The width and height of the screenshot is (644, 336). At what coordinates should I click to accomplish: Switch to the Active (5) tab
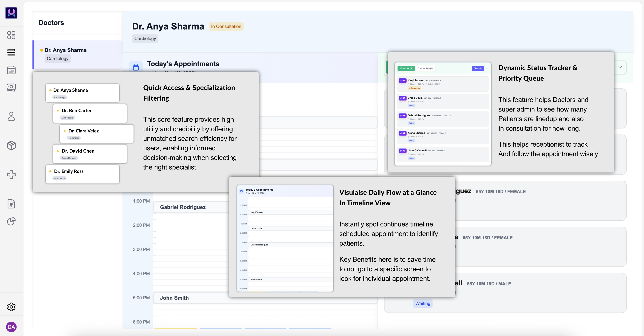click(x=406, y=68)
